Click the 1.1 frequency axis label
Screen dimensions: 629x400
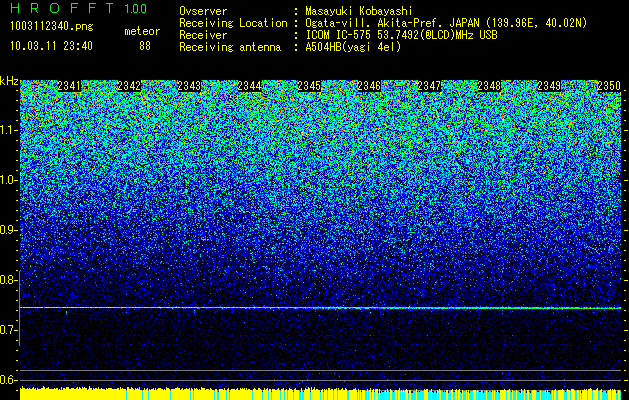[9, 130]
